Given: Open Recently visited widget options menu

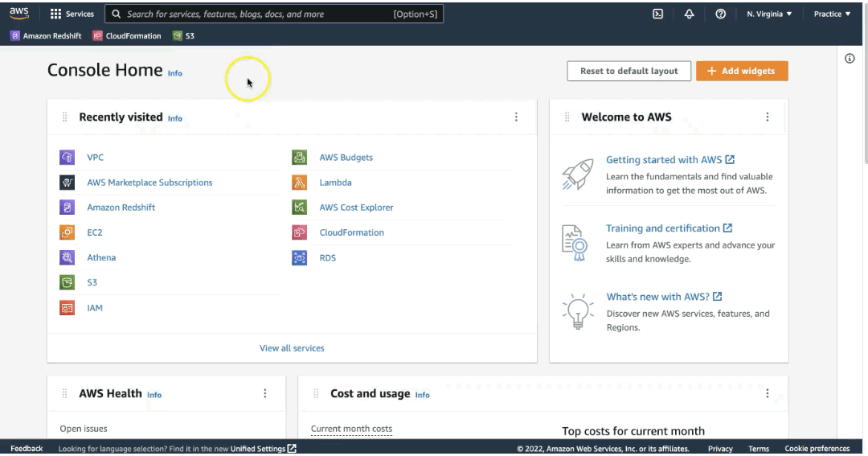Looking at the screenshot, I should 516,117.
